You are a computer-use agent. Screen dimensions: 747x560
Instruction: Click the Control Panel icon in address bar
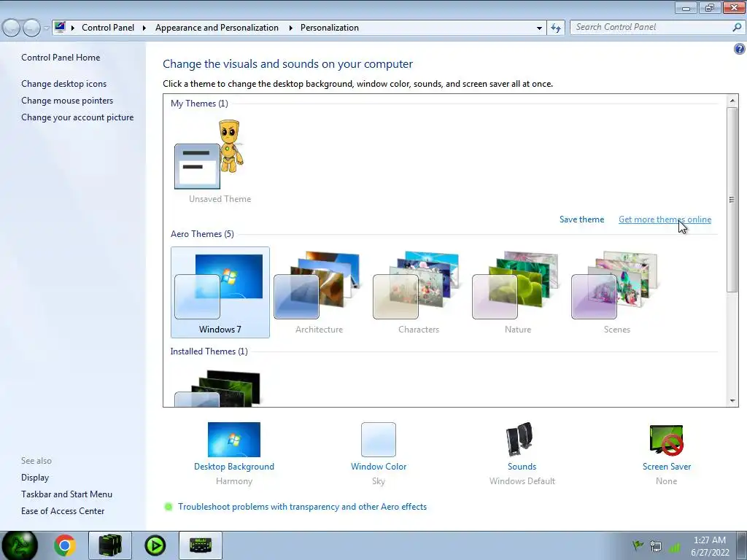click(60, 27)
